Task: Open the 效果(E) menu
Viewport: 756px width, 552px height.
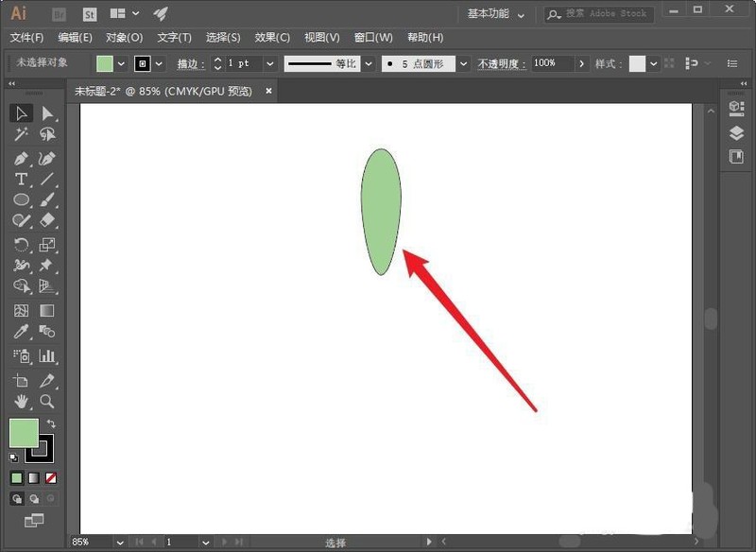Action: click(x=272, y=38)
